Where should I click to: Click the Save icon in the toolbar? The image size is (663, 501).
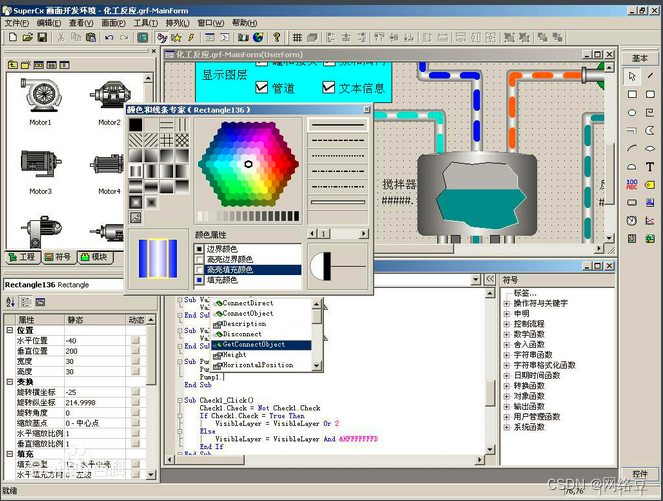[x=42, y=38]
